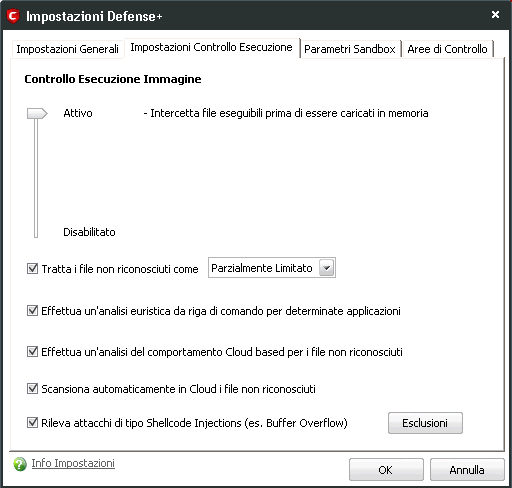Set the slider track to Disabilitato position
This screenshot has height=488, width=512.
[x=36, y=232]
